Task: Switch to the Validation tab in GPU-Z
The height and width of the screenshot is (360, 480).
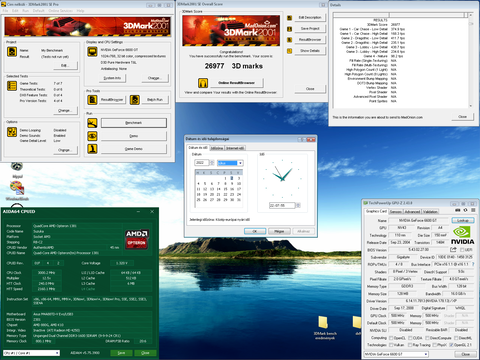Action: (x=430, y=212)
